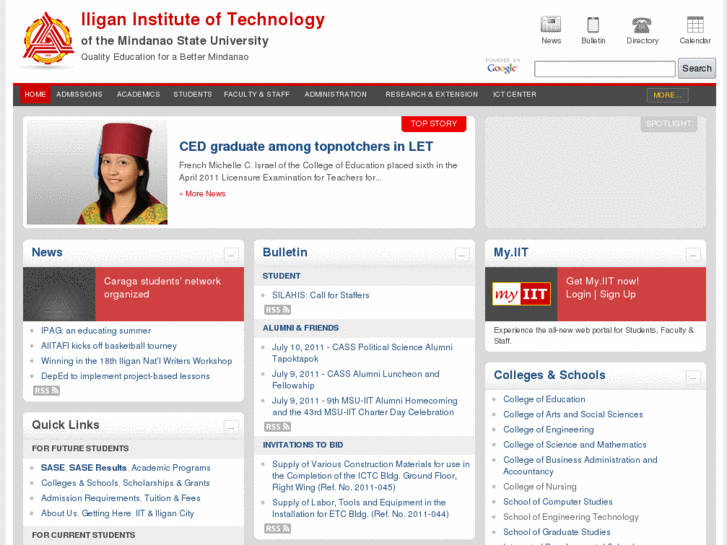Open Caraga students' network organized story
The height and width of the screenshot is (545, 727).
tap(162, 288)
